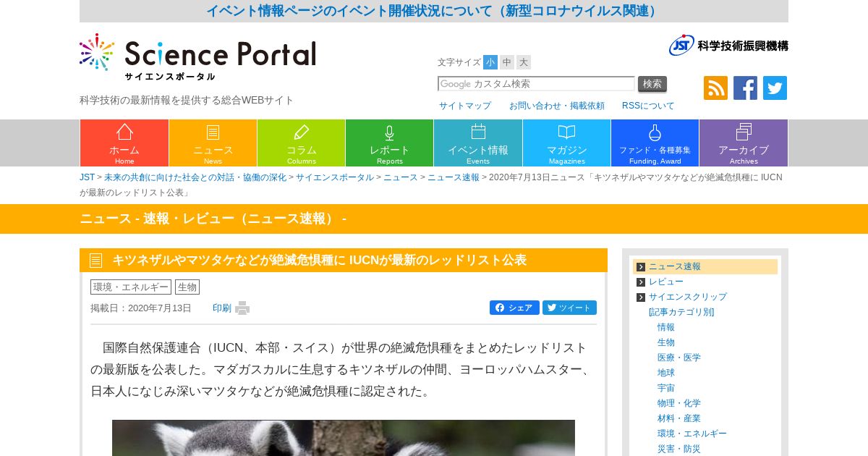Set font size to 小 (small)

pyautogui.click(x=490, y=62)
